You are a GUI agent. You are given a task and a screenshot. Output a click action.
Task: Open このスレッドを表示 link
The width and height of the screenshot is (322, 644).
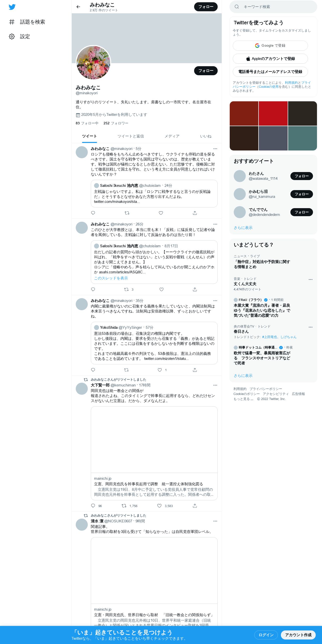coord(111,278)
